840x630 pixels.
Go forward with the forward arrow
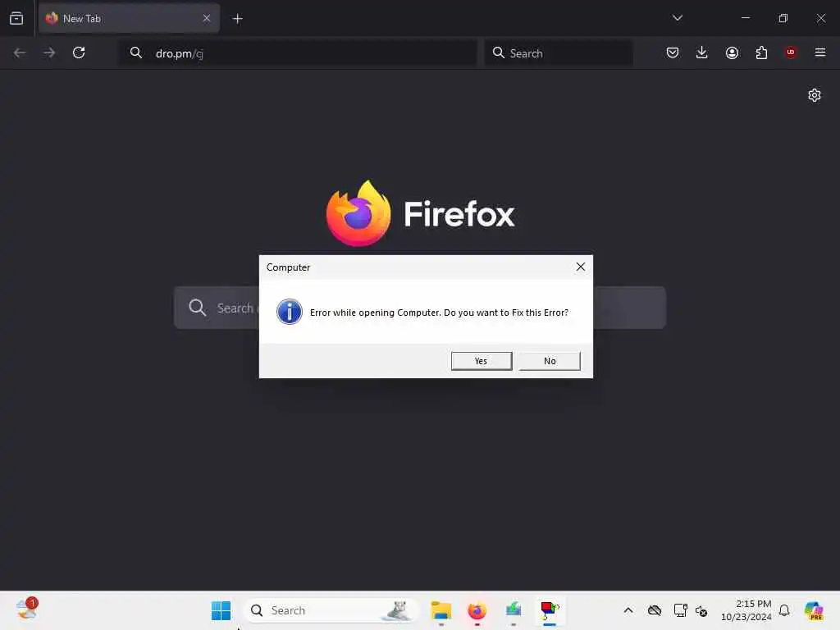pyautogui.click(x=49, y=52)
